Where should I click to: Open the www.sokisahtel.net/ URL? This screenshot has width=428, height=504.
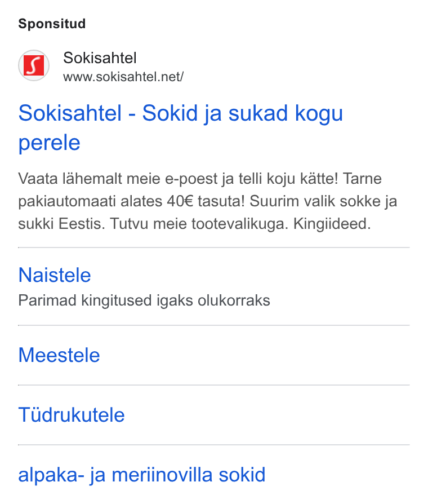click(x=123, y=77)
